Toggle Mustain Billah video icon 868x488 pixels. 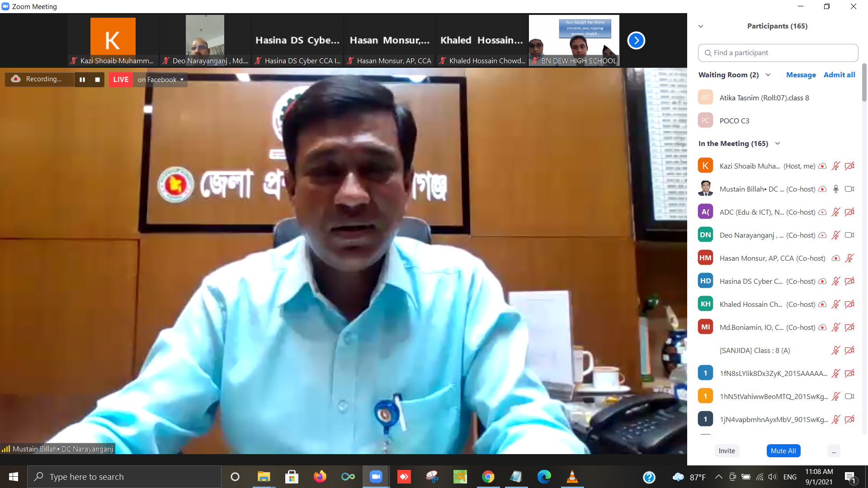(849, 189)
